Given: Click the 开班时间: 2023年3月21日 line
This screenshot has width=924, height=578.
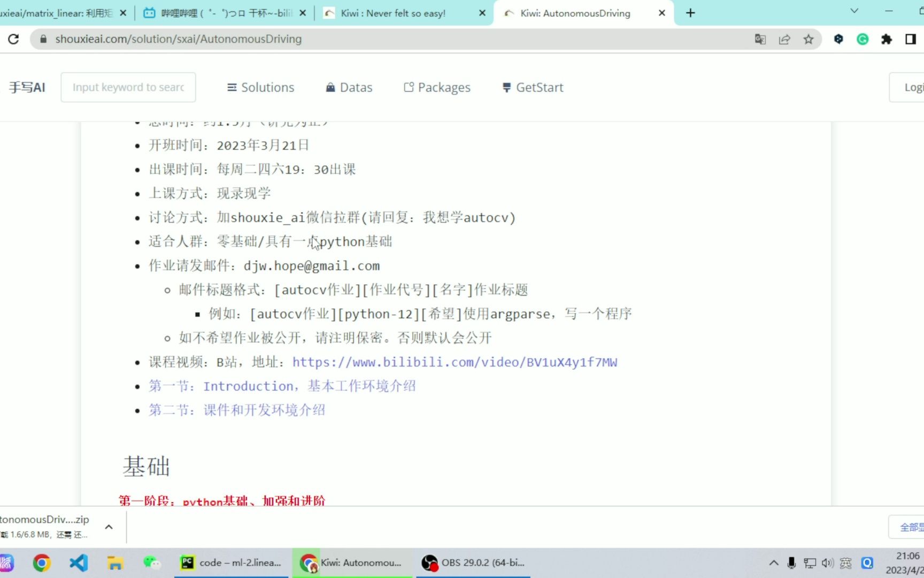Looking at the screenshot, I should [229, 146].
